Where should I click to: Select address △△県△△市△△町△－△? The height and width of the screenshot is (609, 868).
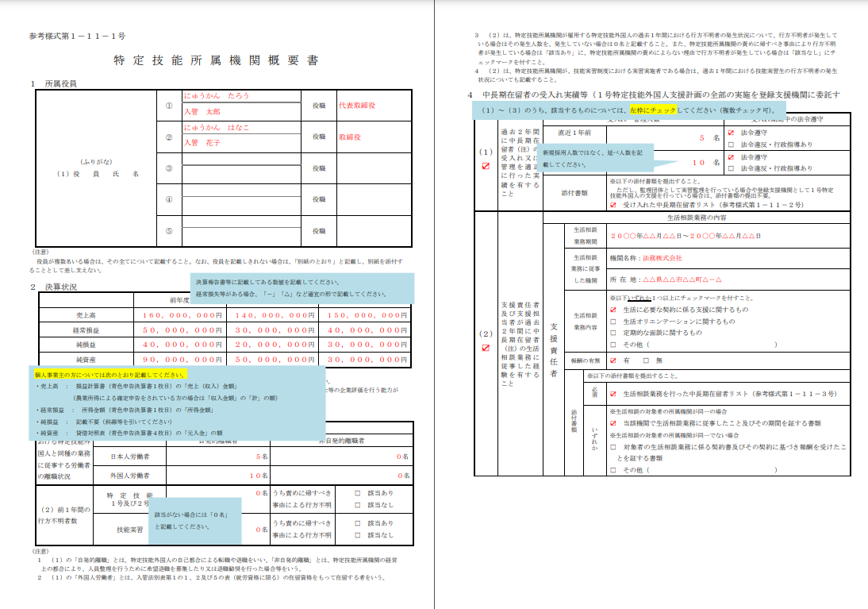682,279
